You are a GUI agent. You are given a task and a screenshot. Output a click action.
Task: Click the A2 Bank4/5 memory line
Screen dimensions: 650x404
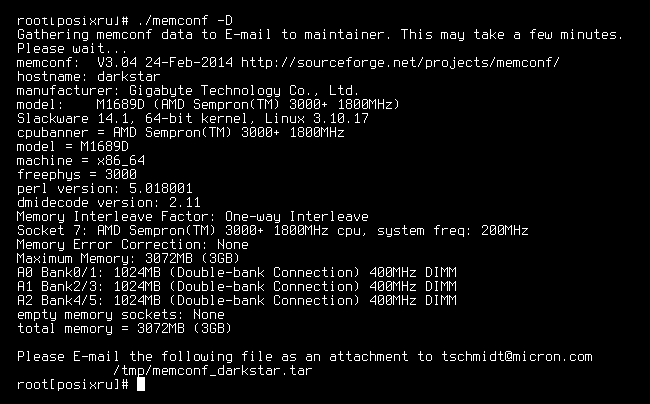(x=237, y=300)
